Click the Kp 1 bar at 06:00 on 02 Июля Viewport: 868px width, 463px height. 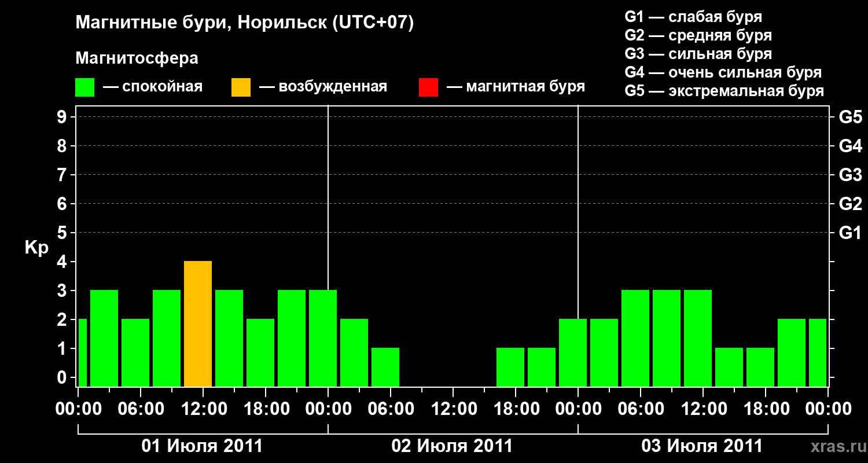pos(385,367)
